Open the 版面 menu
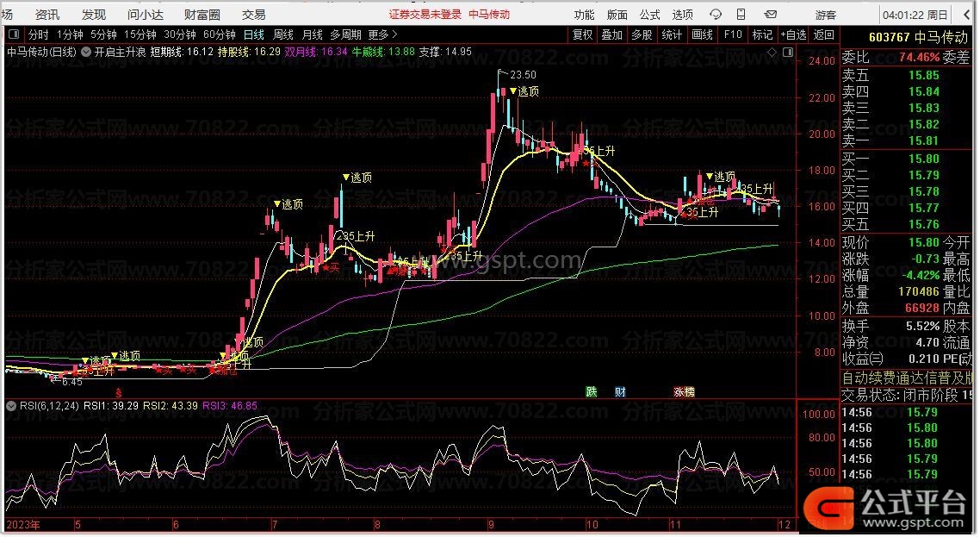This screenshot has height=537, width=980. 617,15
